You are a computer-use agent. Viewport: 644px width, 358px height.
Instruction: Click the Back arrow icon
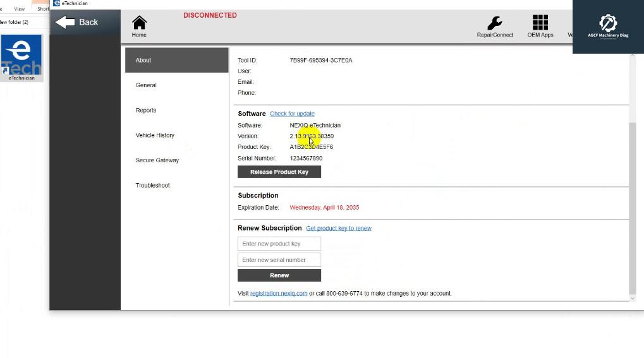point(65,22)
